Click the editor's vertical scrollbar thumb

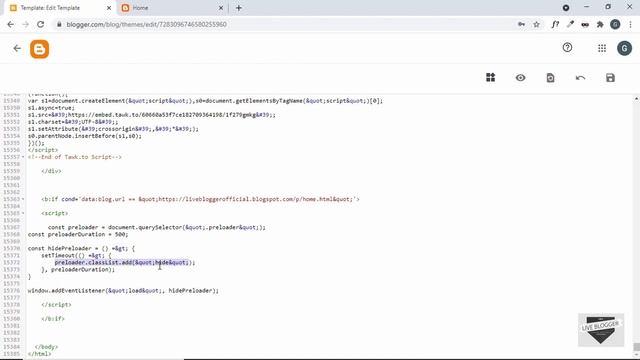pos(636,347)
